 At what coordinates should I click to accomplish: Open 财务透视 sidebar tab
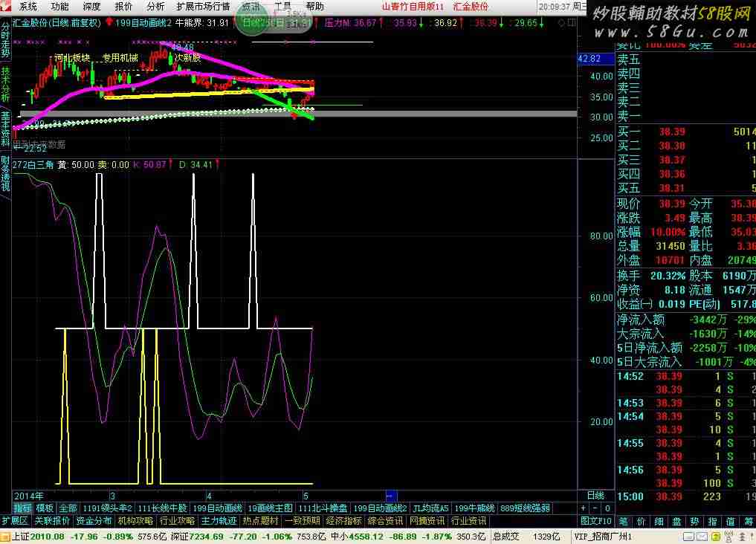[5, 174]
